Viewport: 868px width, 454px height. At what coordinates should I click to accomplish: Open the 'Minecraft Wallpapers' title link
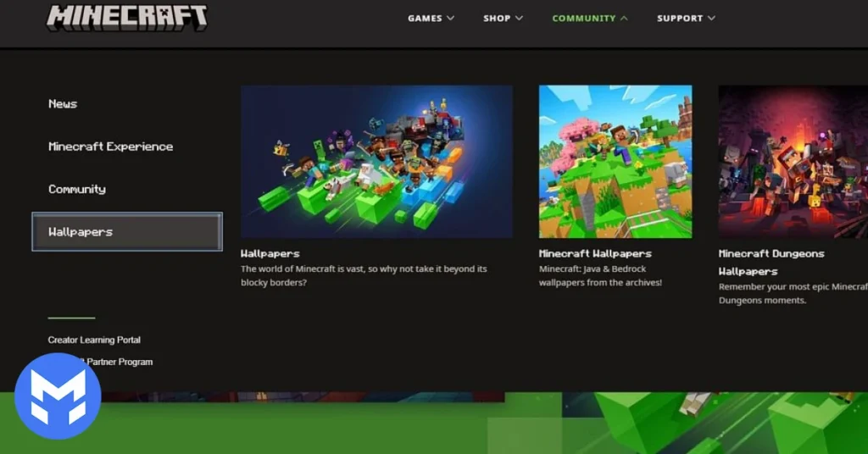(x=595, y=254)
